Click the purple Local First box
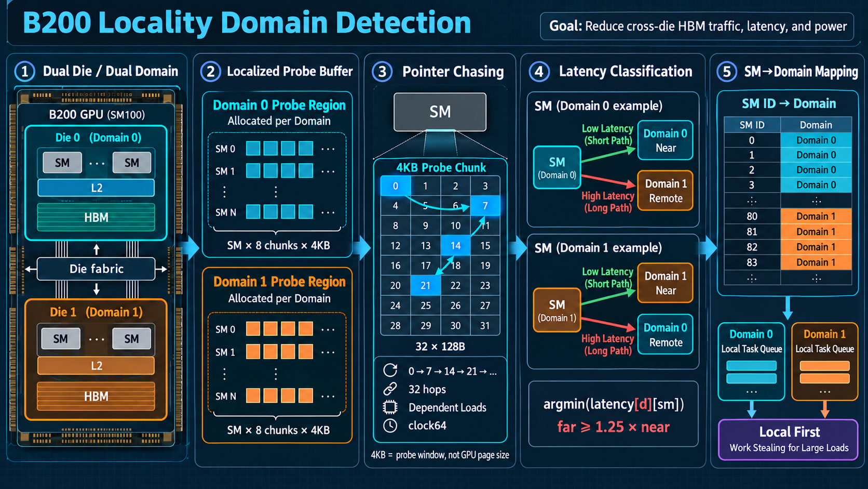The height and width of the screenshot is (489, 868). [x=789, y=440]
